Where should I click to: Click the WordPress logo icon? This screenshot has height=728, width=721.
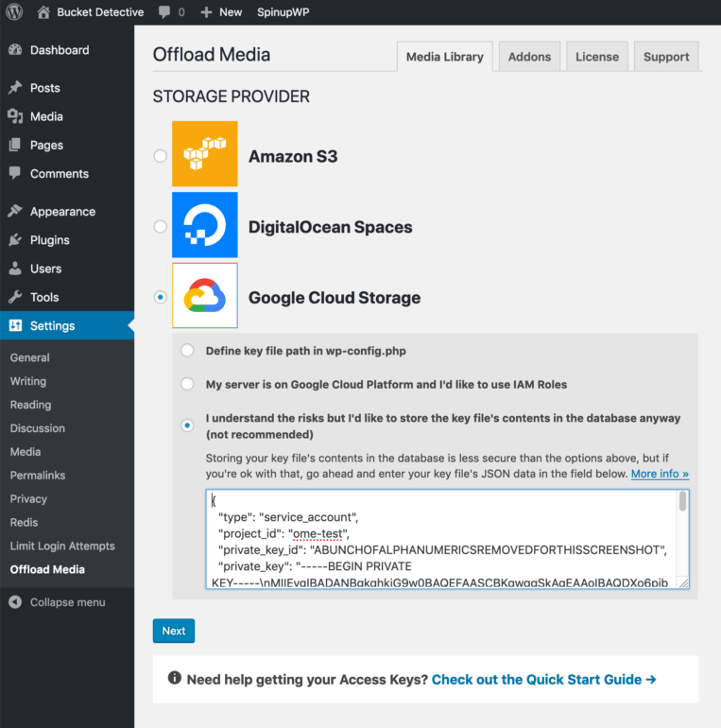pyautogui.click(x=14, y=12)
